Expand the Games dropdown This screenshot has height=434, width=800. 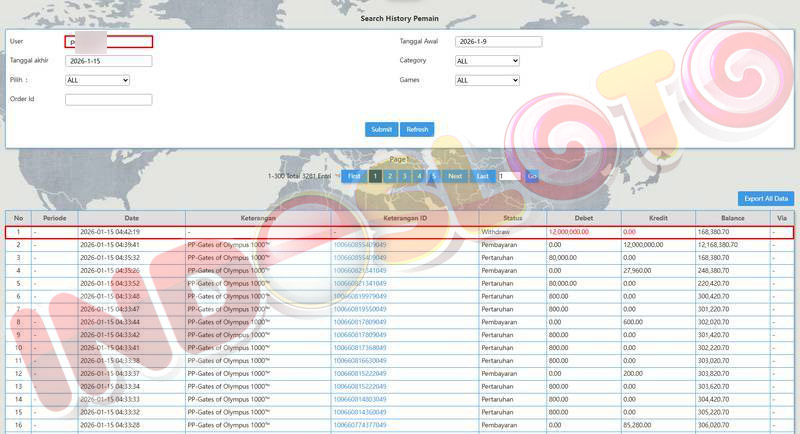tap(487, 80)
